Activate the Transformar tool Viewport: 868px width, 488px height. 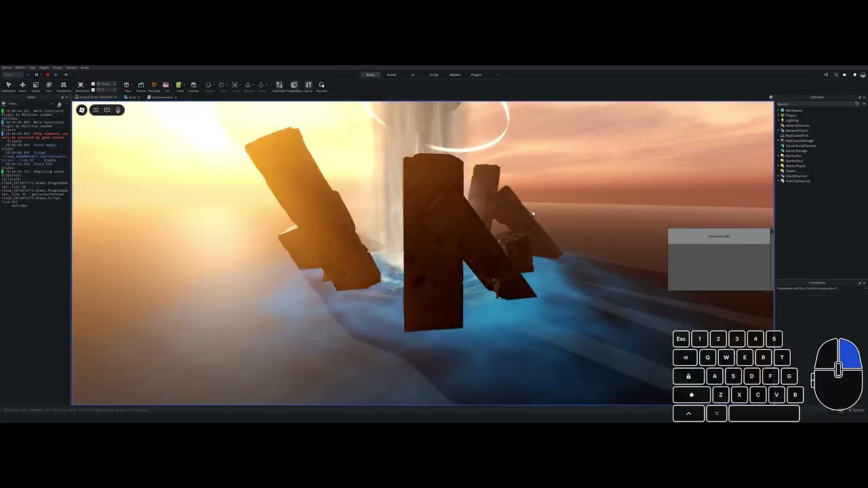63,86
